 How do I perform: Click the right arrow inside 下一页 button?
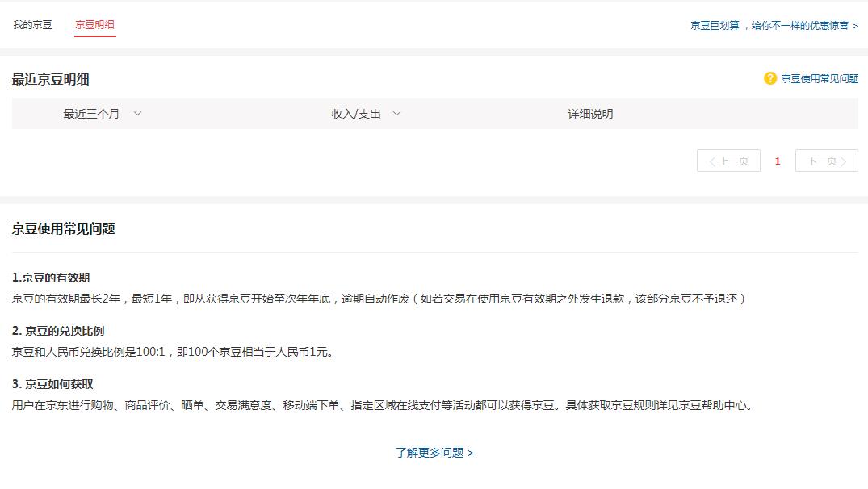[x=845, y=161]
